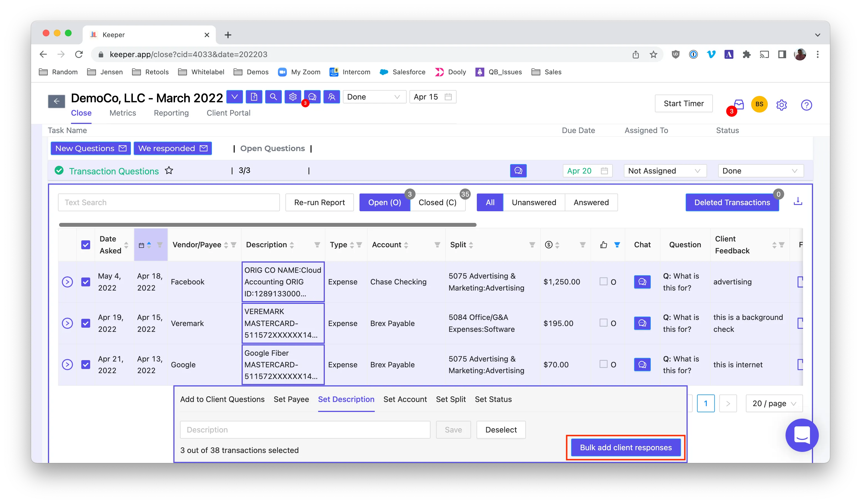Open chat for the Facebook transaction
Image resolution: width=861 pixels, height=504 pixels.
point(642,282)
